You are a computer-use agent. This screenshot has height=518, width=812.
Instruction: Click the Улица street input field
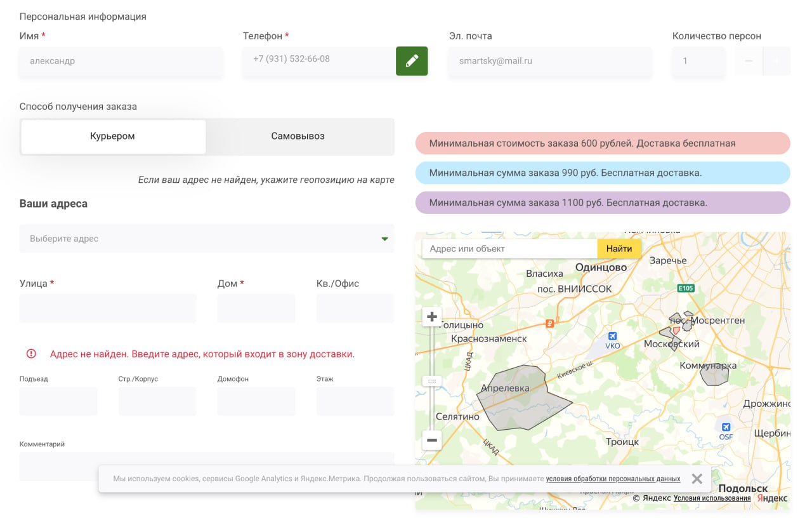tap(108, 309)
